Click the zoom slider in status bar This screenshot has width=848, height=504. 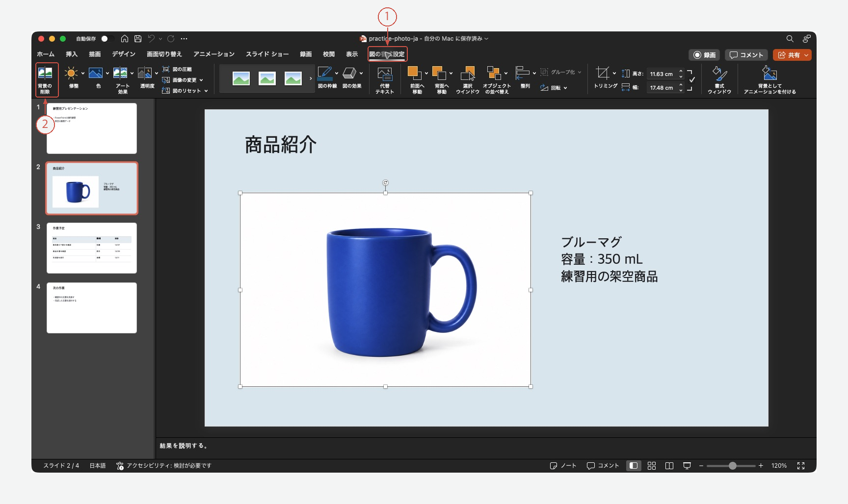tap(731, 466)
